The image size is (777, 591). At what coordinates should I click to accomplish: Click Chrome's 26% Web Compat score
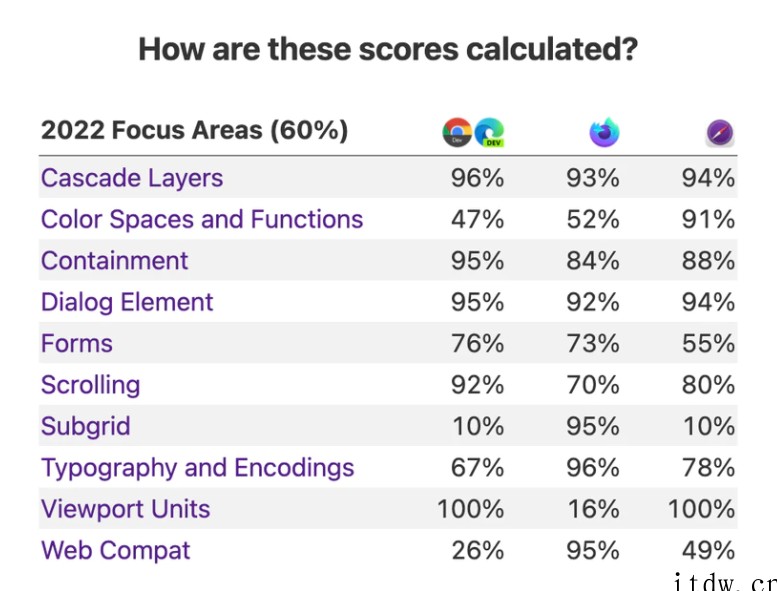[478, 550]
